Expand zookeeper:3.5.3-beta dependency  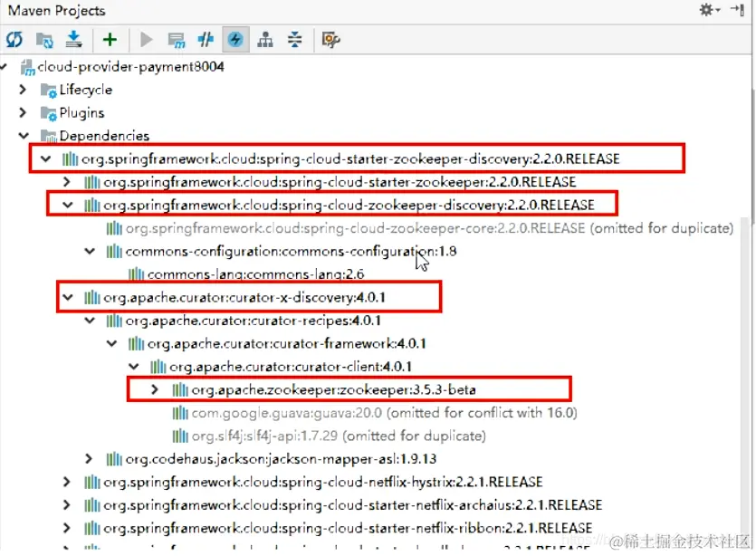coord(155,389)
